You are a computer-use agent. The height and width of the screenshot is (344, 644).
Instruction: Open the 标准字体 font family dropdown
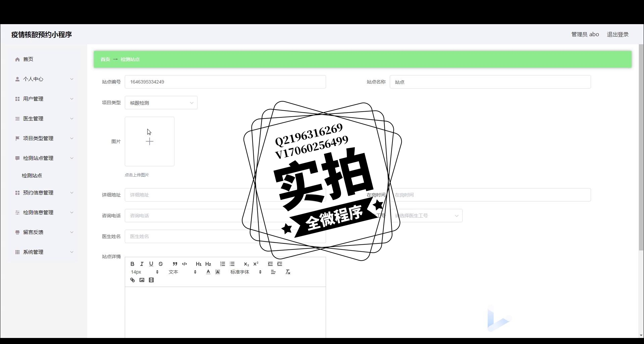click(246, 272)
